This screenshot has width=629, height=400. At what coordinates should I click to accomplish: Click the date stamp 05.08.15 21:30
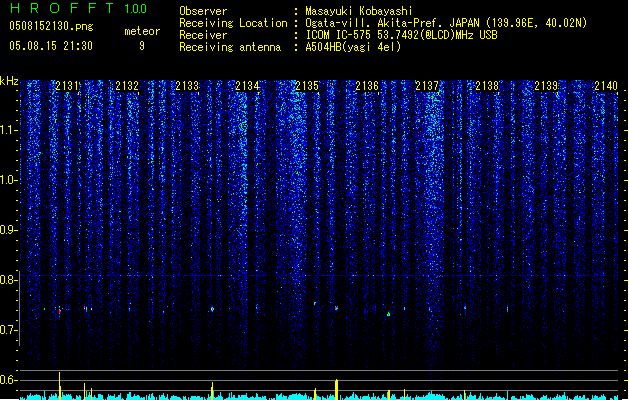pos(51,46)
